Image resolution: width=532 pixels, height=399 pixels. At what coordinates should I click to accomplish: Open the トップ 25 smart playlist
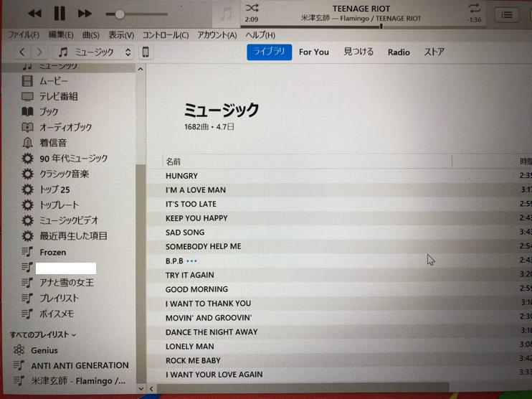pyautogui.click(x=54, y=189)
